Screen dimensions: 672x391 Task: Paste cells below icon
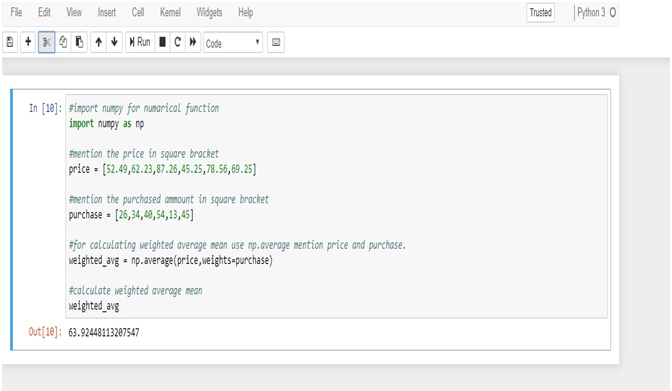(79, 42)
